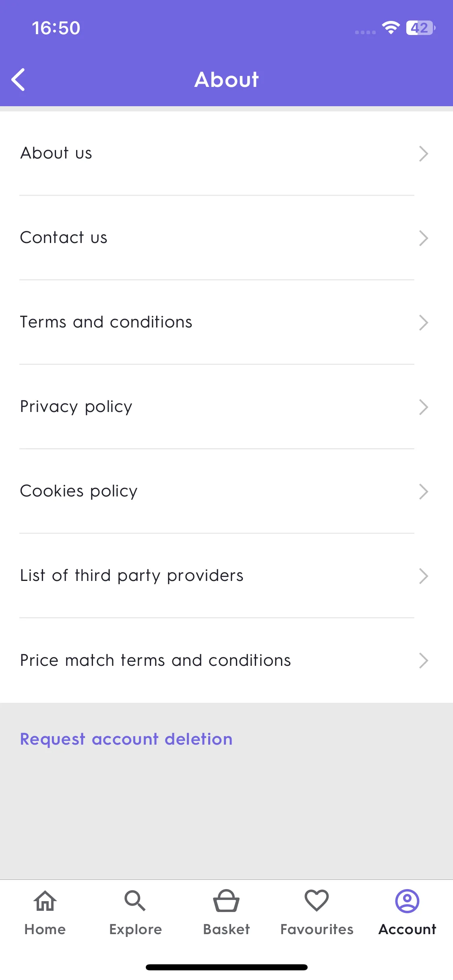Open Price match terms and conditions

[x=226, y=661]
